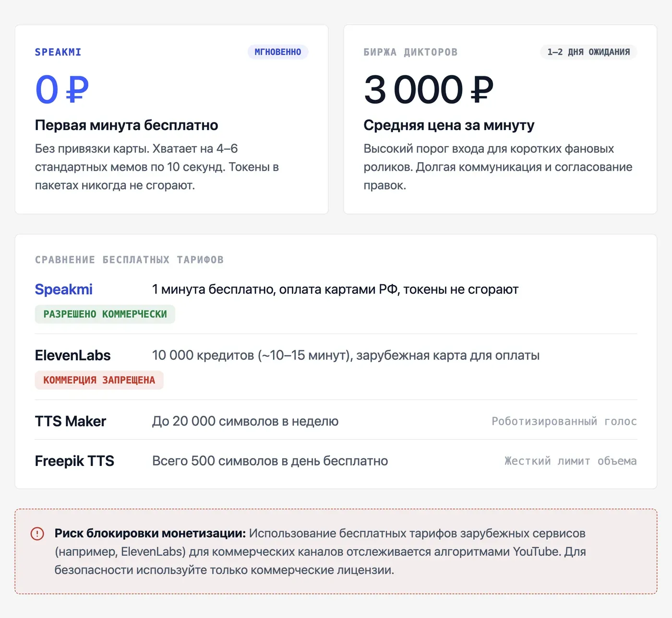The width and height of the screenshot is (672, 618).
Task: Click 'Средняя цена за минуту' heading
Action: click(x=449, y=125)
